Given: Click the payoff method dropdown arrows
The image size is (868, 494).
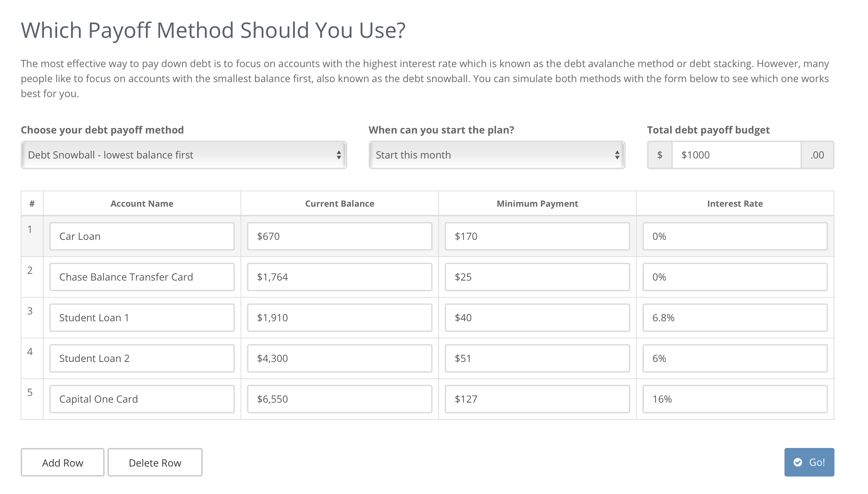Looking at the screenshot, I should (x=339, y=155).
